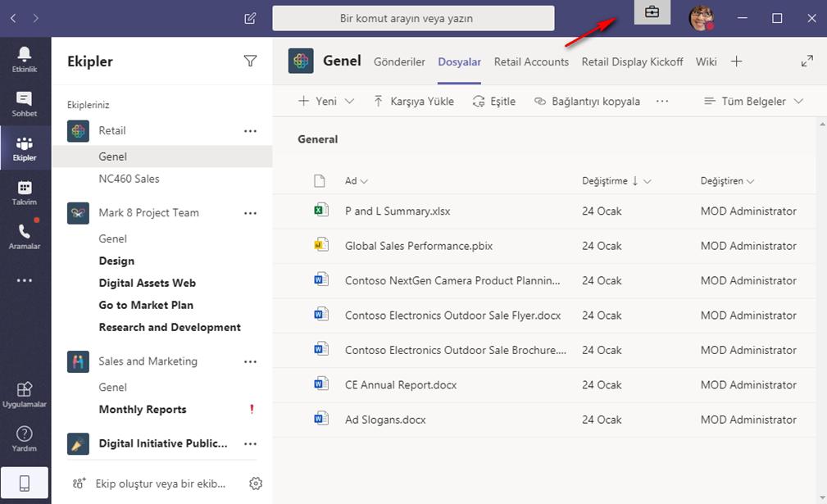Select the NC460 Sales channel

coord(130,179)
